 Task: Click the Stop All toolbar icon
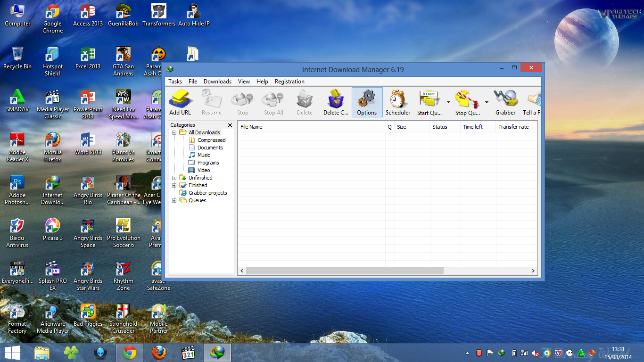pyautogui.click(x=273, y=102)
